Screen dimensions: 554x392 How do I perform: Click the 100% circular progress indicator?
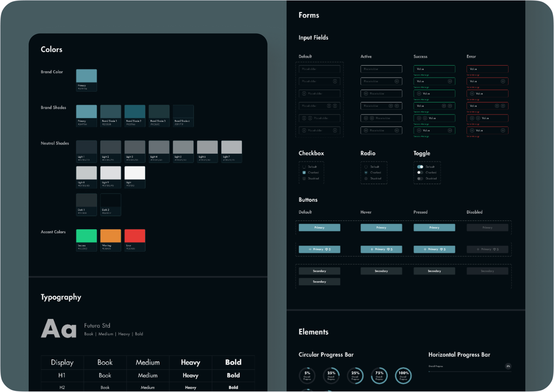pos(403,376)
